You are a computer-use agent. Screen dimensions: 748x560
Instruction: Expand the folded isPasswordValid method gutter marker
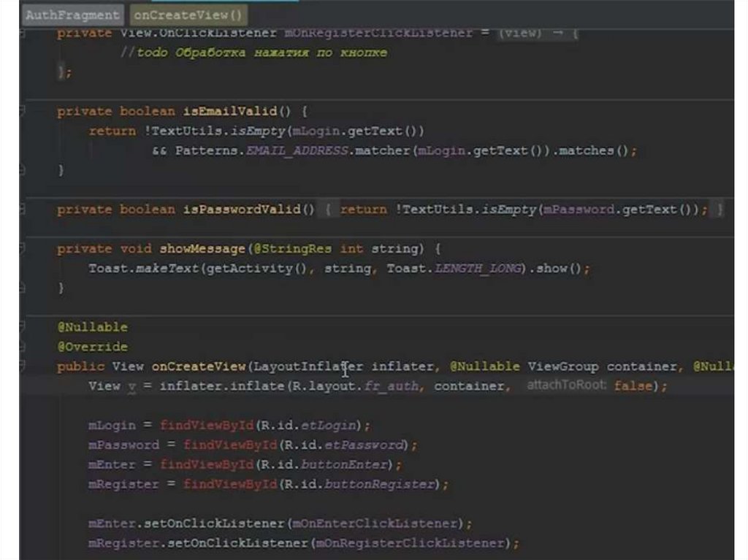click(x=22, y=210)
